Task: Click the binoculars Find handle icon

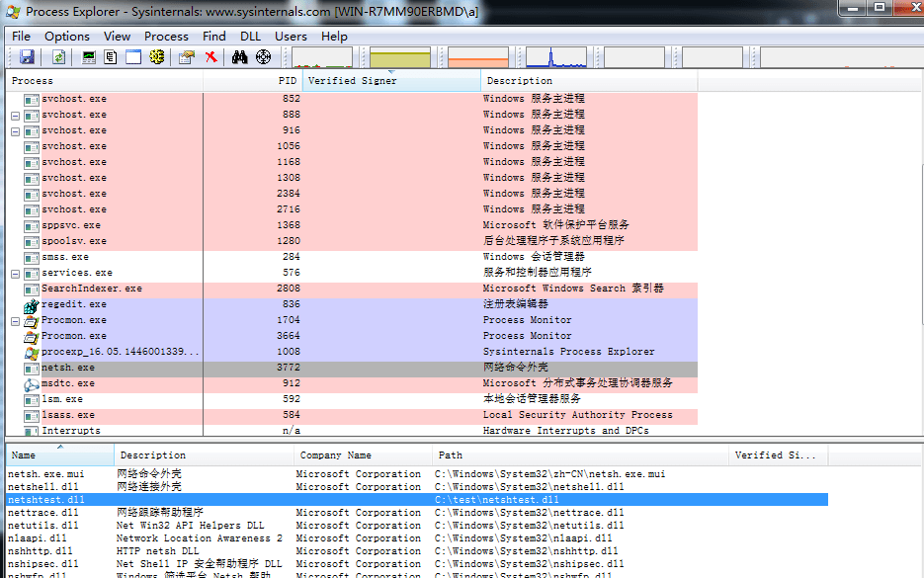Action: 239,57
